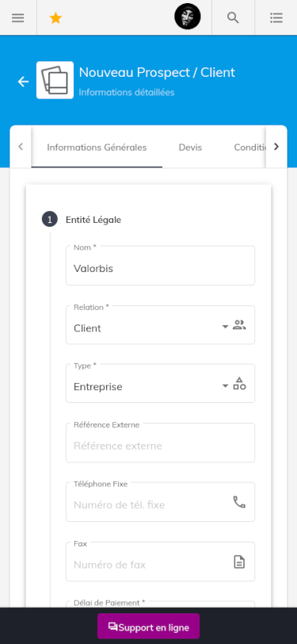Click the search magnifier icon
The image size is (297, 644).
click(x=233, y=17)
